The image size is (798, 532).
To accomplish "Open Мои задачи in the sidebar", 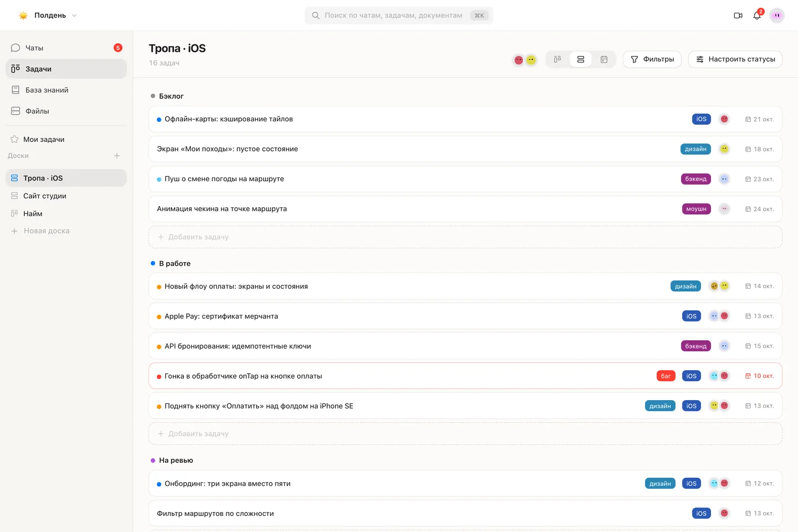I will [x=66, y=139].
